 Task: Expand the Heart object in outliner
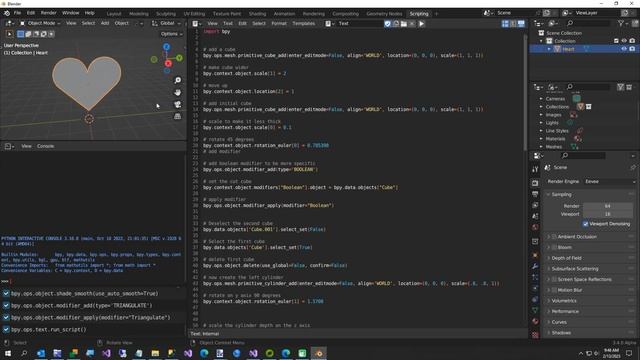coord(549,49)
